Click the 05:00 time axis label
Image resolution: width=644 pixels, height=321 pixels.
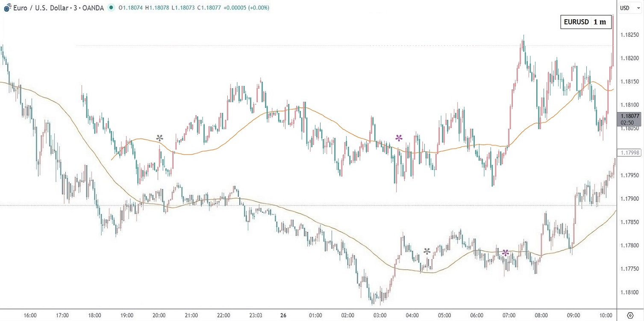click(x=444, y=315)
